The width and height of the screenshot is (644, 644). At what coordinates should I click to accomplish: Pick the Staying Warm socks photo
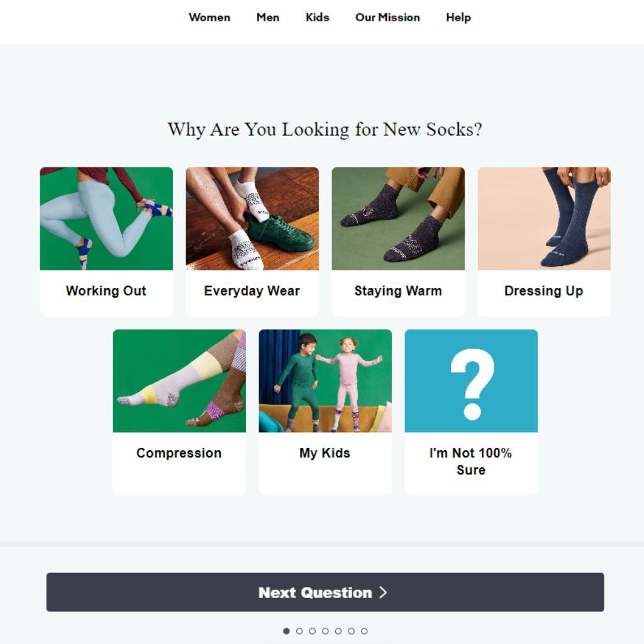pyautogui.click(x=398, y=218)
